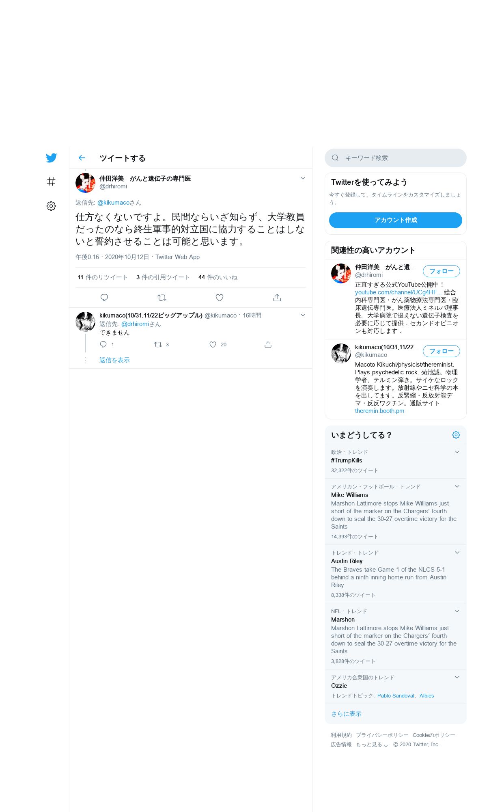The height and width of the screenshot is (812, 504).
Task: Click the reply bubble on main tweet
Action: pyautogui.click(x=104, y=298)
